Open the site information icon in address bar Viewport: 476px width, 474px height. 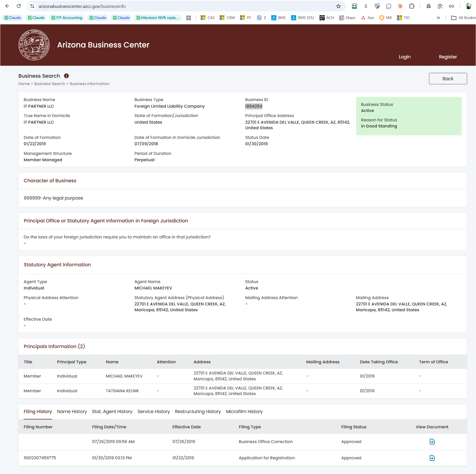click(x=32, y=6)
